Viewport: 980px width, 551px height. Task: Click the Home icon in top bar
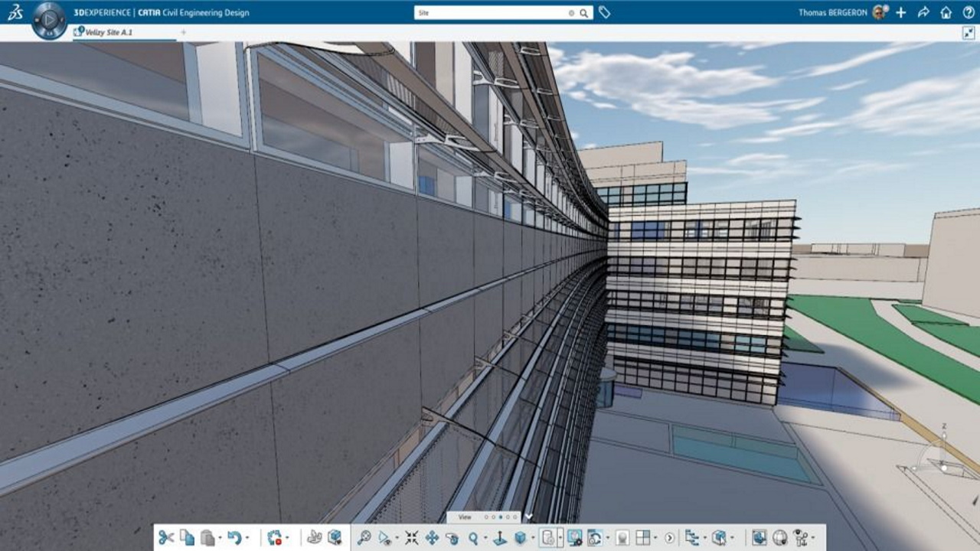(946, 13)
